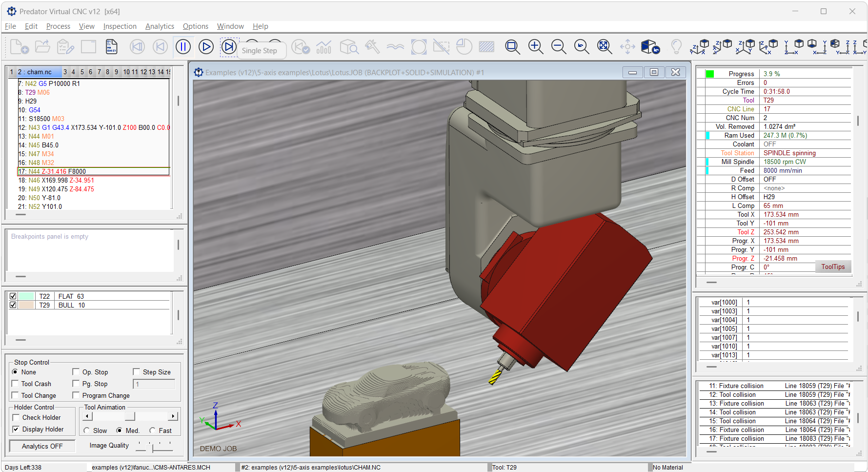Start simulation with the Play icon
Viewport: 868px width, 472px height.
[x=206, y=46]
